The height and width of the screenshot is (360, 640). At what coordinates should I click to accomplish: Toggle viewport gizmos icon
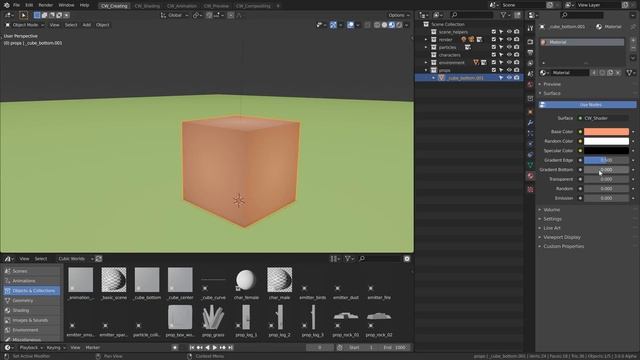pos(333,25)
